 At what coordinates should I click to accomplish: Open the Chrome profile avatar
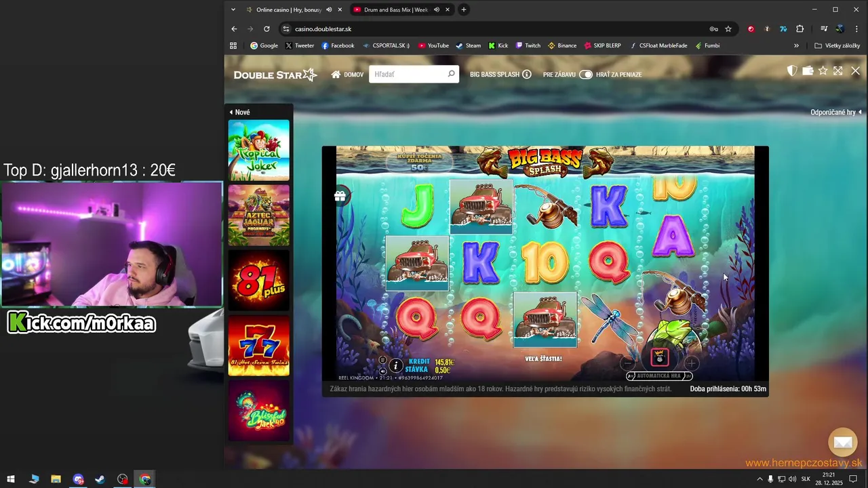click(x=840, y=28)
